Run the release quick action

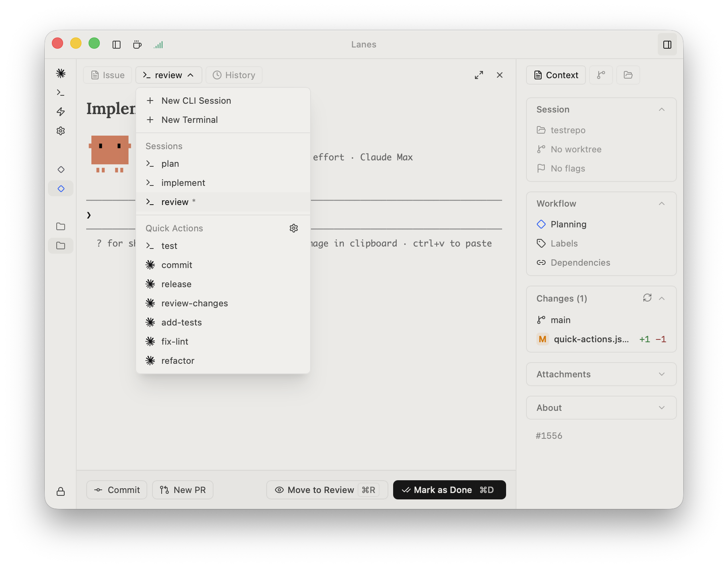223,284
